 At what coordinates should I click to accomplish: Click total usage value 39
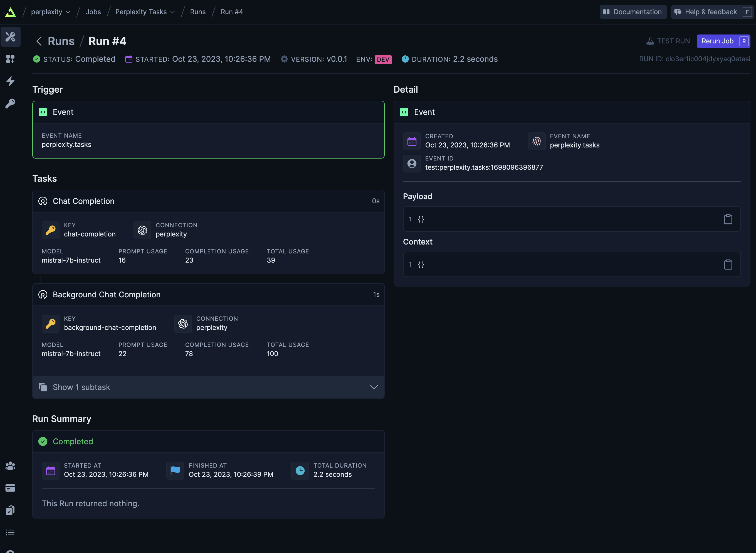[271, 260]
